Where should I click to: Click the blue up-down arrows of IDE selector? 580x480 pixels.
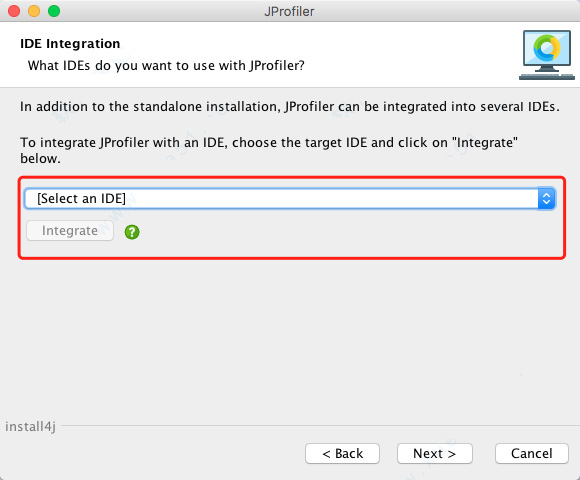pyautogui.click(x=546, y=199)
